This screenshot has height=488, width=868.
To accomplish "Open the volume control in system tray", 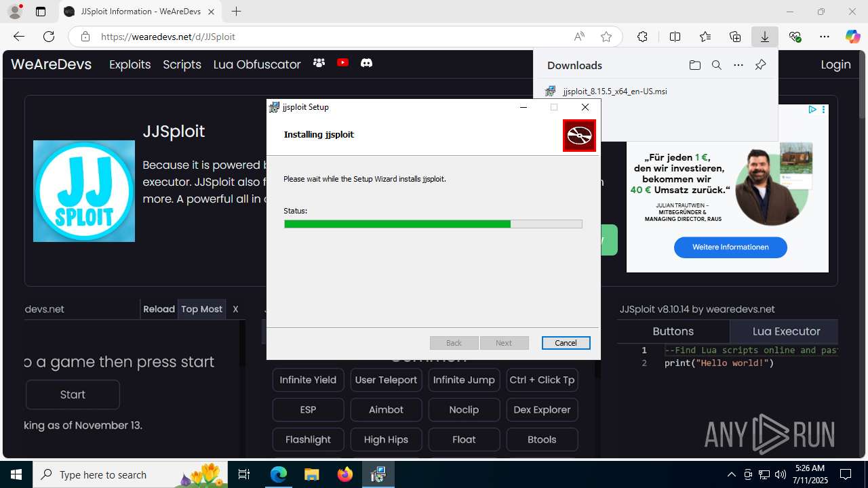I will point(780,474).
